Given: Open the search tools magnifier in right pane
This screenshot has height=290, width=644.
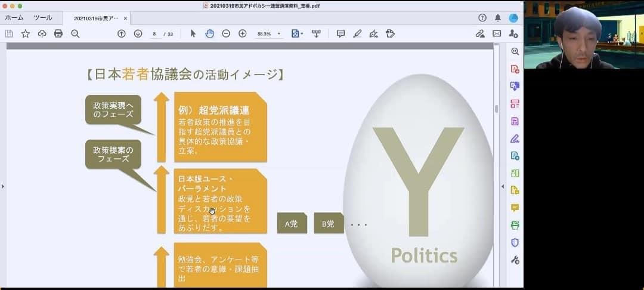Looking at the screenshot, I should click(515, 51).
